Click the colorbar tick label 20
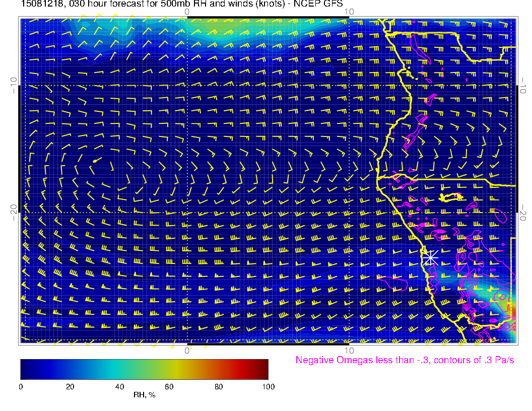Viewport: 532px width, 411px height. 70,386
